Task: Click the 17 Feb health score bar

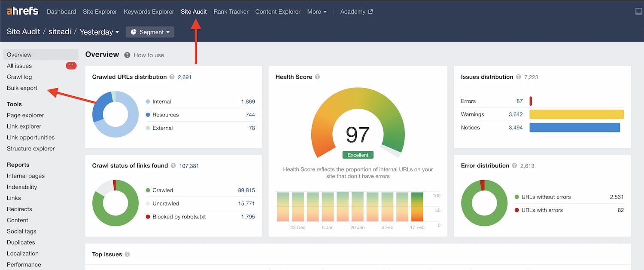Action: coord(417,207)
